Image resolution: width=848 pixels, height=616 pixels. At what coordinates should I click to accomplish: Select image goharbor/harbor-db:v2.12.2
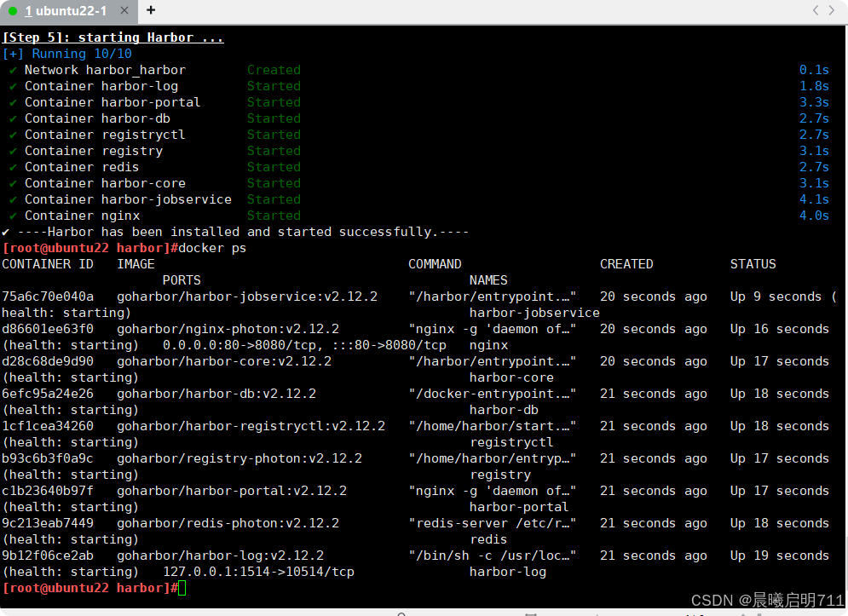(x=216, y=394)
